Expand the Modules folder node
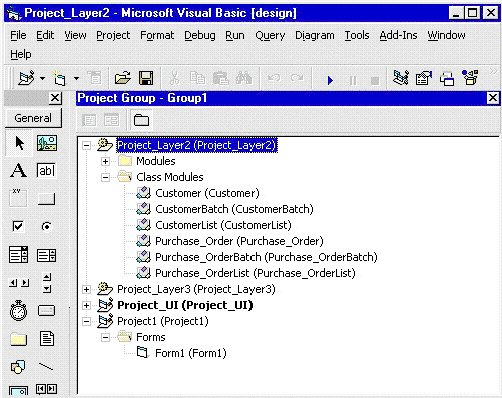 click(x=105, y=162)
